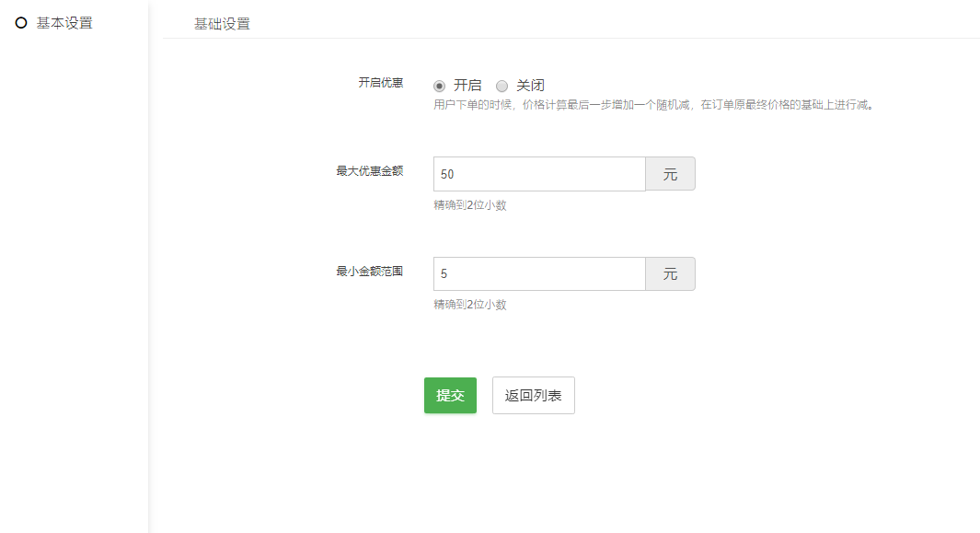Click the 精确到2位小数 hint under 最小金额范围

[470, 305]
